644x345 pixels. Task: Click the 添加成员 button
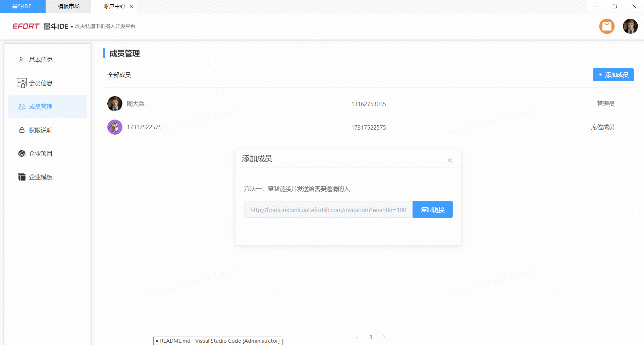click(613, 75)
